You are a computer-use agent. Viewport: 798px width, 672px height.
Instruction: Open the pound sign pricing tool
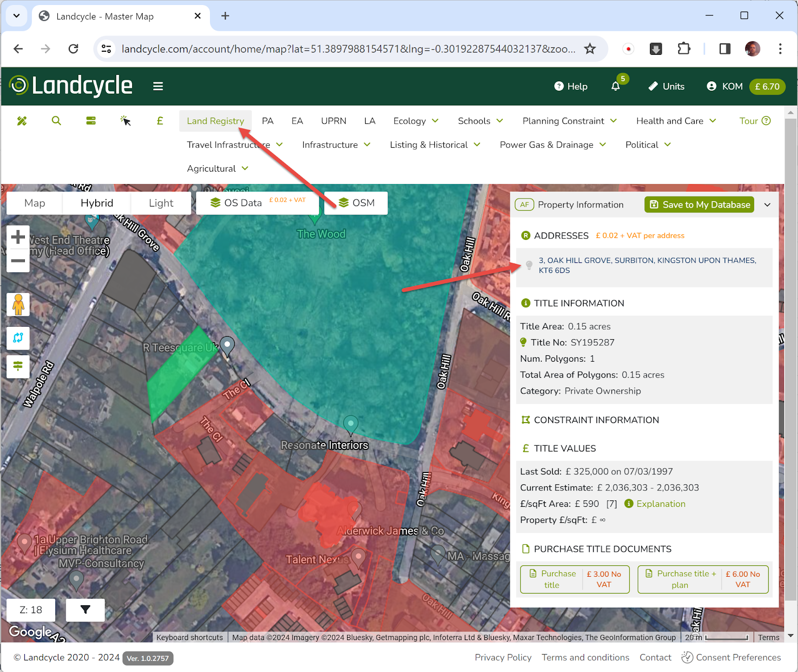point(160,121)
